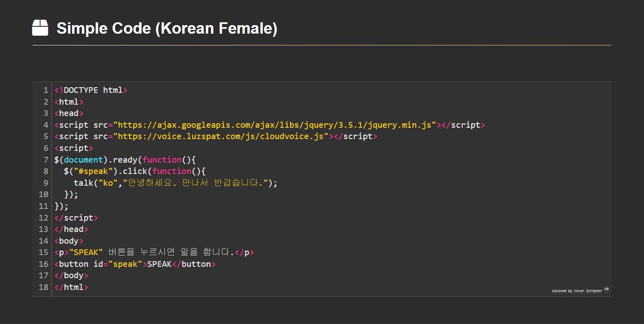Click the closing </html> tag

click(71, 287)
